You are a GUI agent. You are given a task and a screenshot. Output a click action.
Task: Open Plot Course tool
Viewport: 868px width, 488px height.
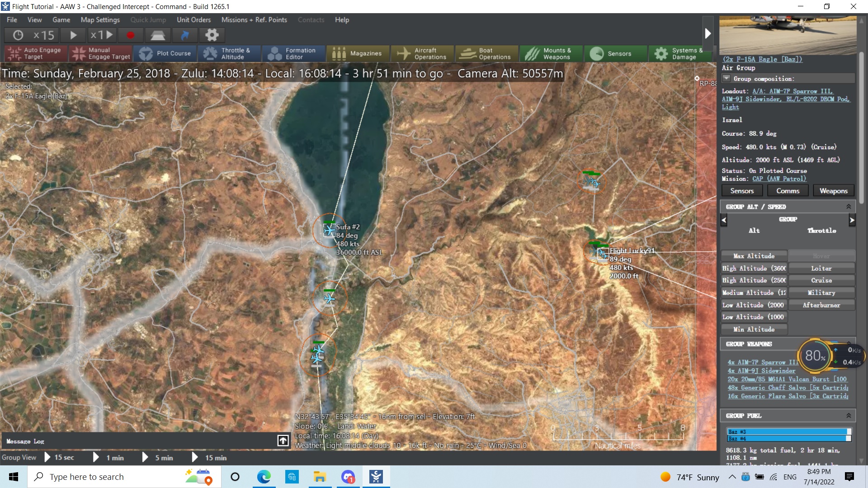(x=165, y=53)
